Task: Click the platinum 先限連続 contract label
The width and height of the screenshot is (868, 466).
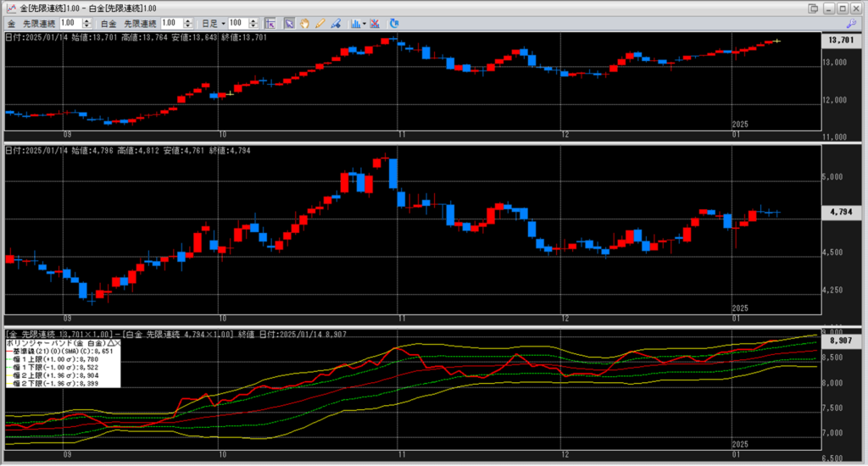Action: tap(140, 23)
